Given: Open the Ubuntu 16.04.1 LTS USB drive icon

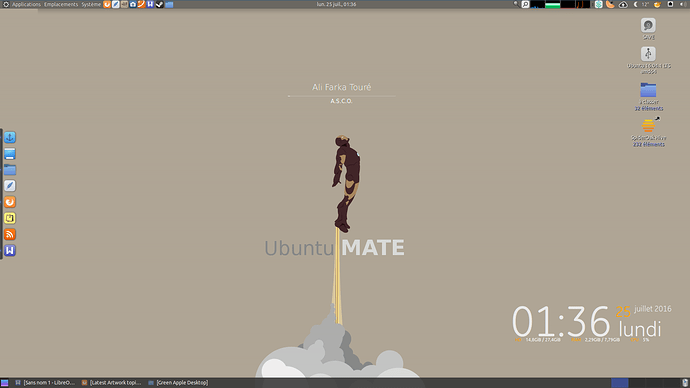Looking at the screenshot, I should click(x=648, y=54).
